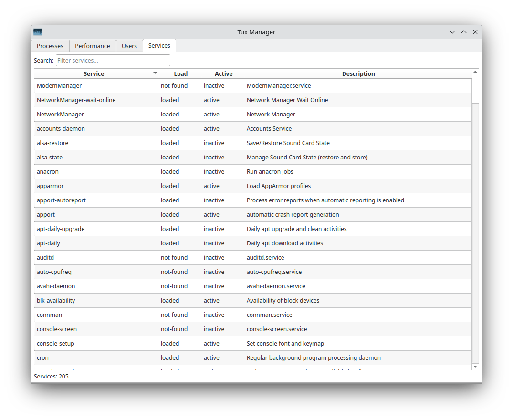Screen dimensions: 513x420
Task: Select the alsa-state service row
Action: (x=253, y=157)
